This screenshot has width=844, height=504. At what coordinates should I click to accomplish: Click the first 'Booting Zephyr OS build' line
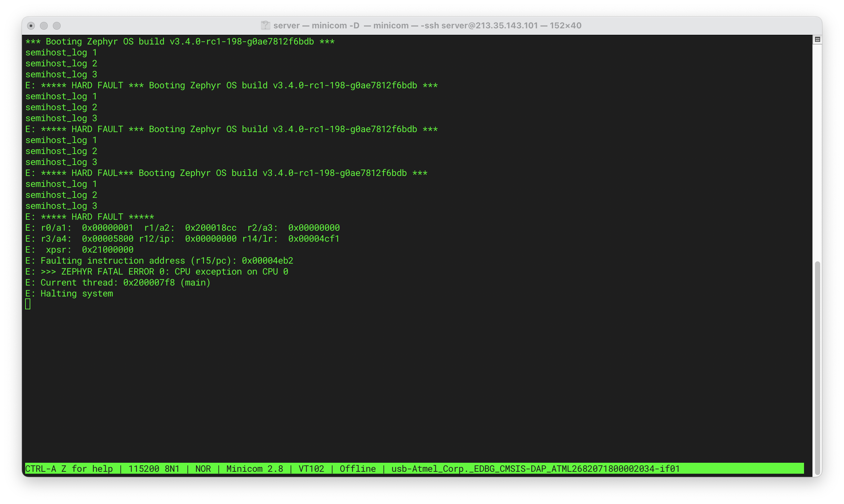(x=180, y=42)
